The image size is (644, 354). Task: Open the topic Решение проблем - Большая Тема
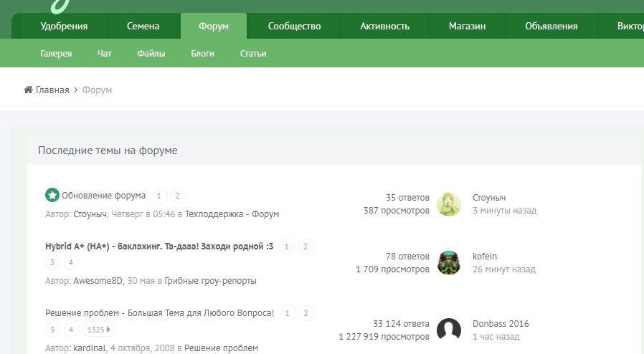pyautogui.click(x=159, y=312)
